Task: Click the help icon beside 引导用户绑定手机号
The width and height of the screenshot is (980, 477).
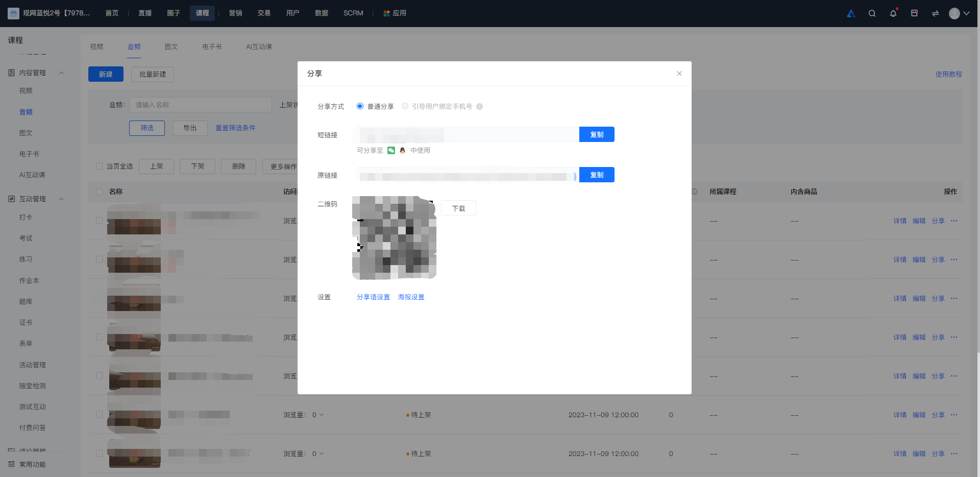Action: click(479, 106)
